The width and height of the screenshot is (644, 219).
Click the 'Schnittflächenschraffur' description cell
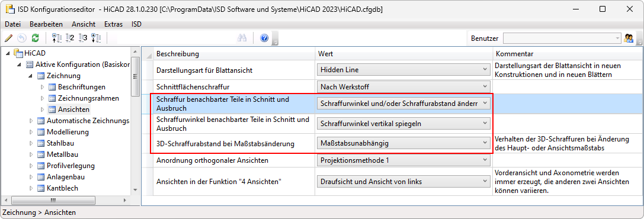pos(234,86)
